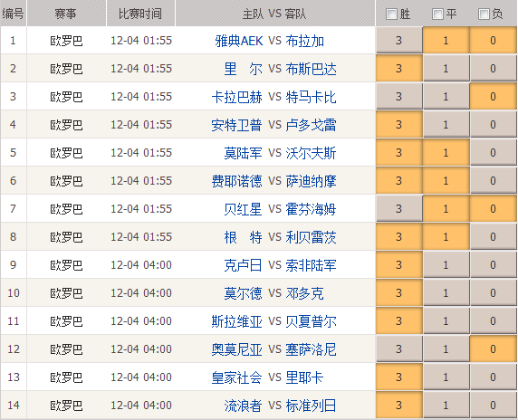Open the 皇家社会 team link
The height and width of the screenshot is (420, 518).
click(x=237, y=377)
